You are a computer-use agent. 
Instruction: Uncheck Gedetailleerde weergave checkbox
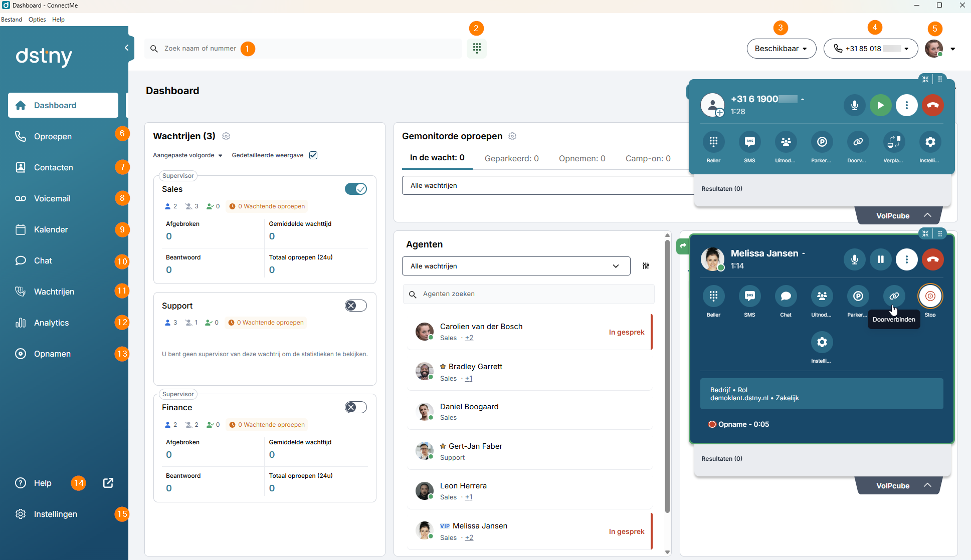tap(313, 155)
